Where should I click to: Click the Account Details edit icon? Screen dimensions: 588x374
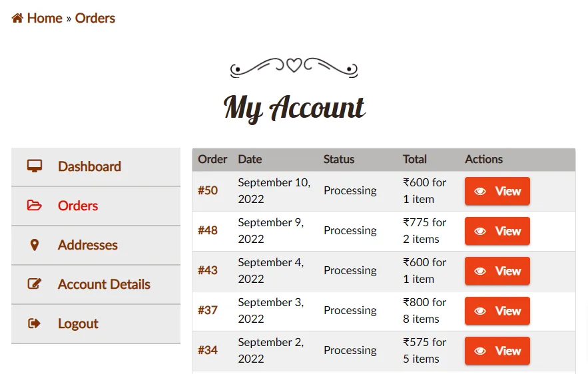click(x=35, y=284)
